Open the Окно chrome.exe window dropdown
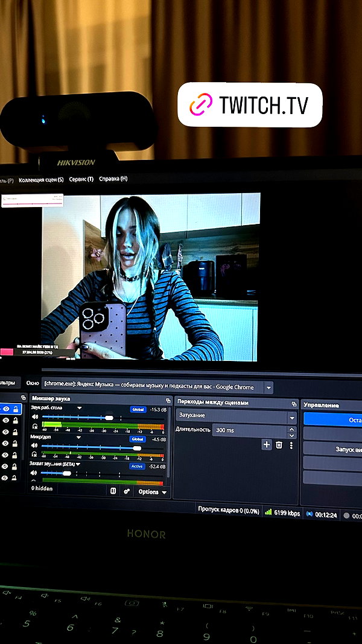 269,387
